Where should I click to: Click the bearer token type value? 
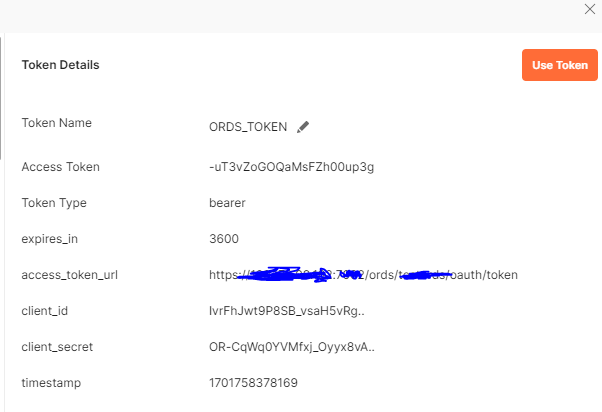pos(227,203)
